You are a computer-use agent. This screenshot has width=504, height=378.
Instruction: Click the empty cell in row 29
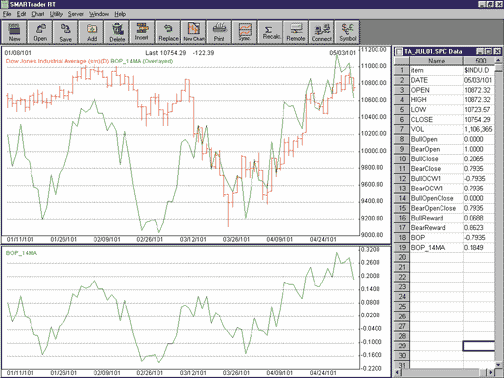(x=479, y=346)
